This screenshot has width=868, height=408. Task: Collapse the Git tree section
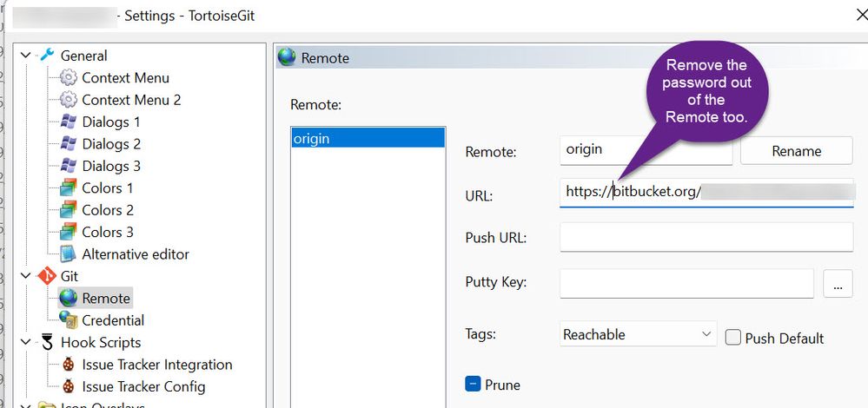[x=26, y=276]
